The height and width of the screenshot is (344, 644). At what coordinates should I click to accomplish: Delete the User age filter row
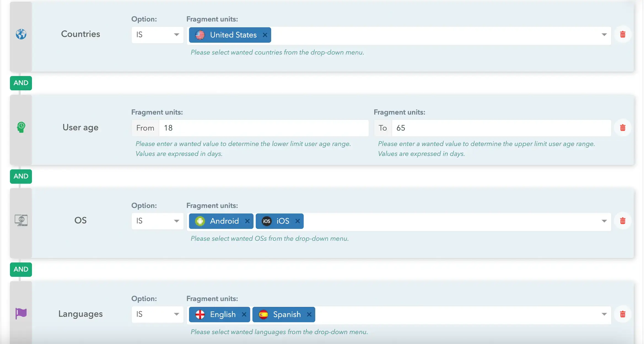(x=623, y=127)
